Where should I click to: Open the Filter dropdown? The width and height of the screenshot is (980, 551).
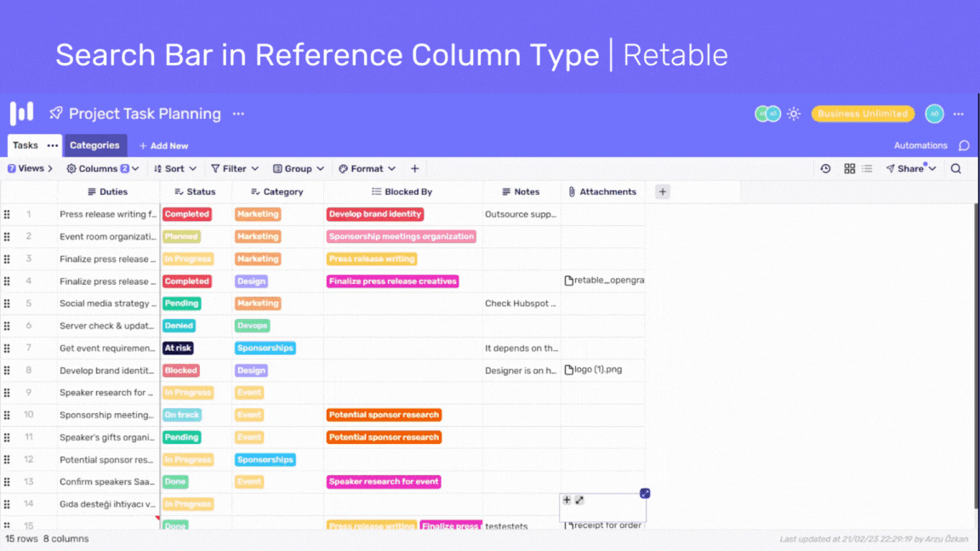click(235, 168)
